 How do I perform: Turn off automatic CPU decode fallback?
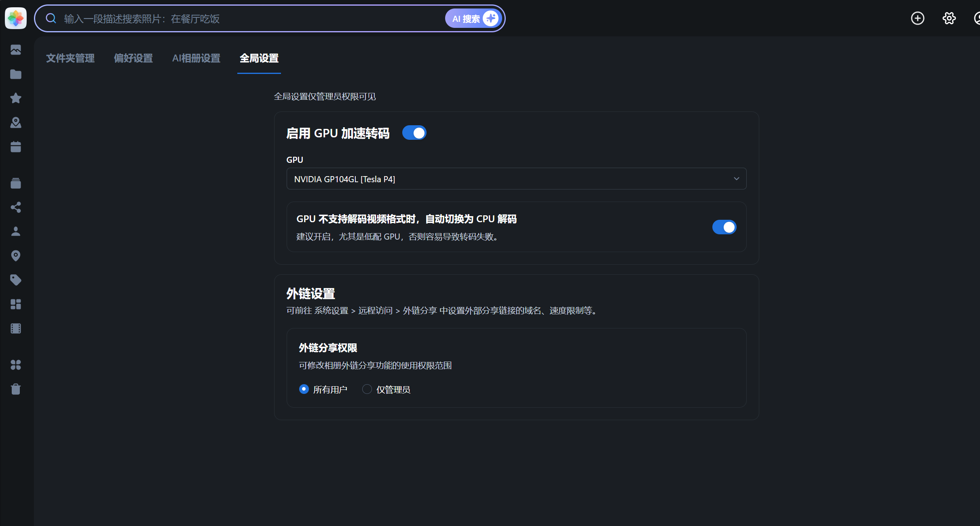(724, 227)
